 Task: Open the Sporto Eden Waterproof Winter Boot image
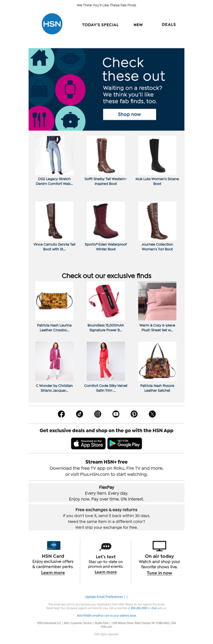(106, 221)
